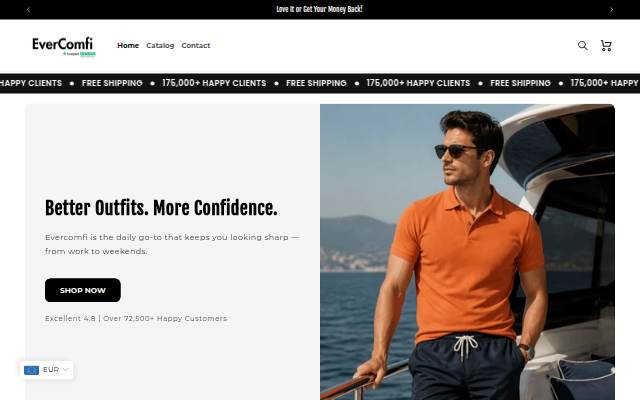Click 'Excellent 4.8 | Over 72,500+ Happy Customers' text
Screen dimensions: 640x400
136,318
